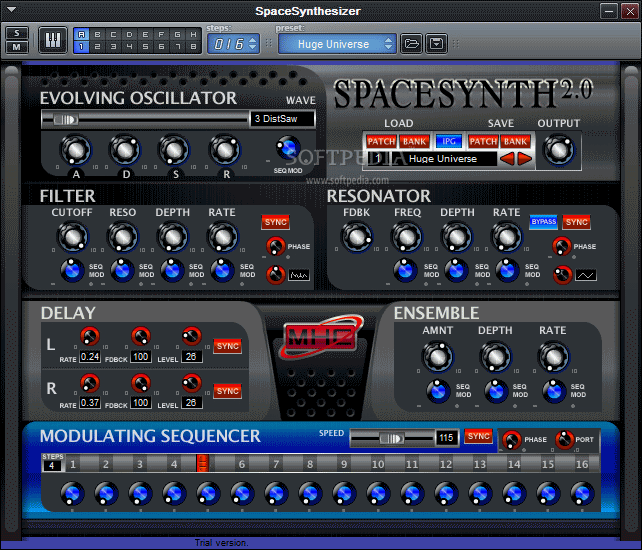This screenshot has height=550, width=642.
Task: Select program number 5
Action: click(x=145, y=47)
